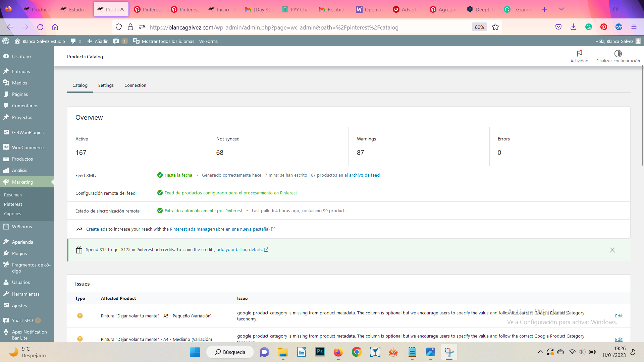This screenshot has width=644, height=362.
Task: Click the tracking protection shield icon
Action: coord(118,27)
